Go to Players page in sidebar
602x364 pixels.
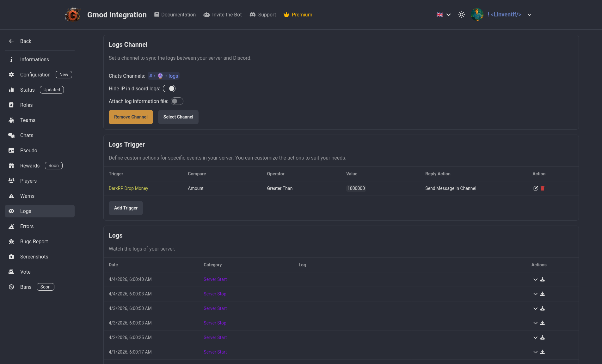[x=28, y=181]
